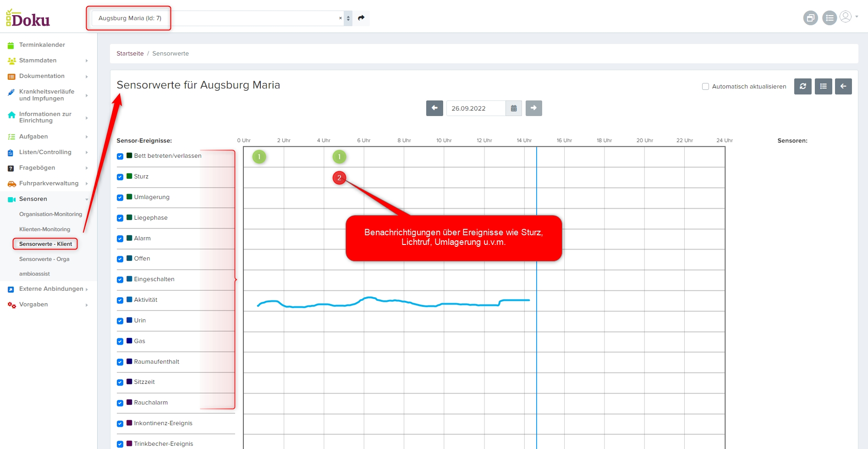Click the Externe Anbindungen link icon
The image size is (868, 449).
coord(11,289)
